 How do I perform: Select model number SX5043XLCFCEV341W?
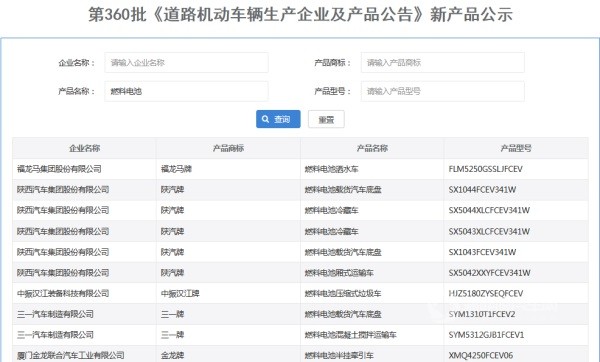pyautogui.click(x=489, y=232)
